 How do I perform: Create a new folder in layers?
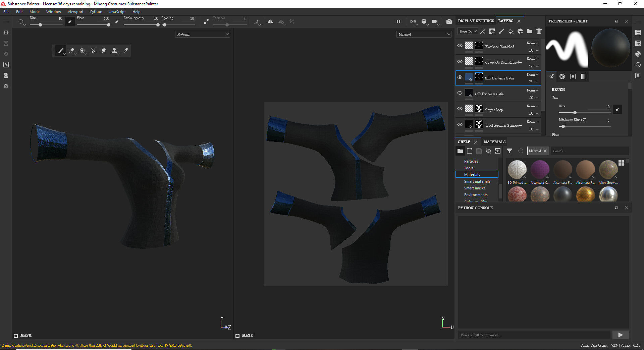pos(530,31)
